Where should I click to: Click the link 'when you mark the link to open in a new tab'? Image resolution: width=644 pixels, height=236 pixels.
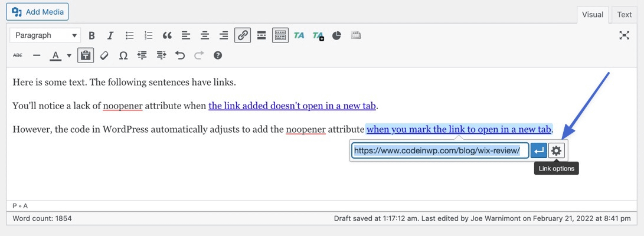pos(459,129)
